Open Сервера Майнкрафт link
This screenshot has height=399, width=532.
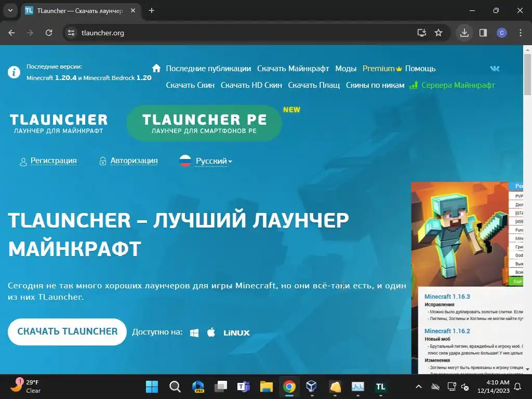click(453, 85)
